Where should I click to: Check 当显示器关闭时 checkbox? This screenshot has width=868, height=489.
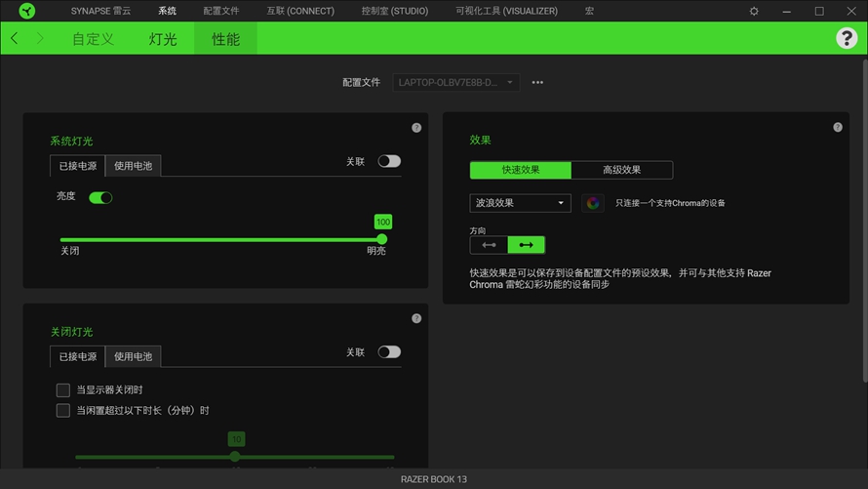click(63, 390)
